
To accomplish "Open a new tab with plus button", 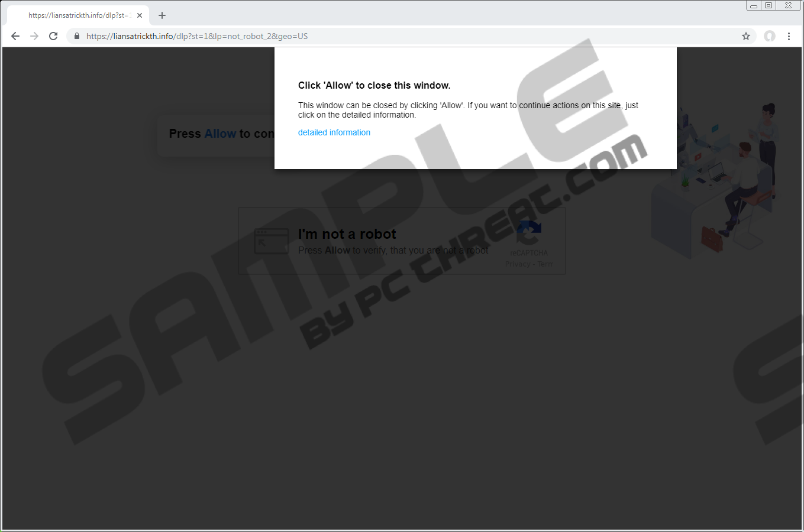I will (x=162, y=15).
